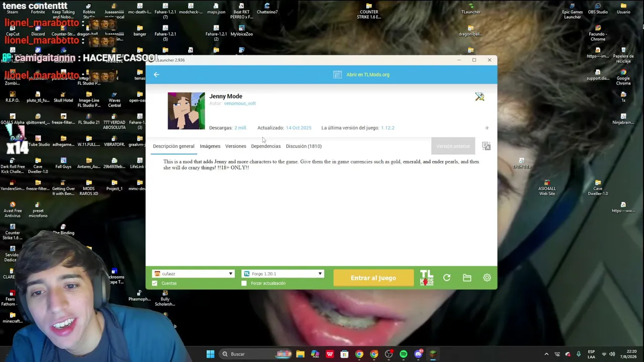This screenshot has height=362, width=644.
Task: Select the Fall Guys desktop icon
Action: (x=63, y=163)
